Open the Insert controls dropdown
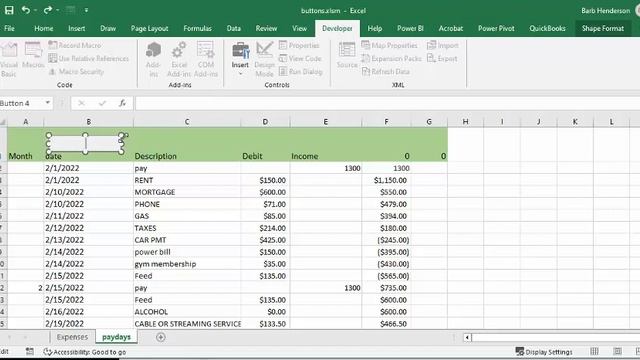This screenshot has width=640, height=360. [x=240, y=59]
